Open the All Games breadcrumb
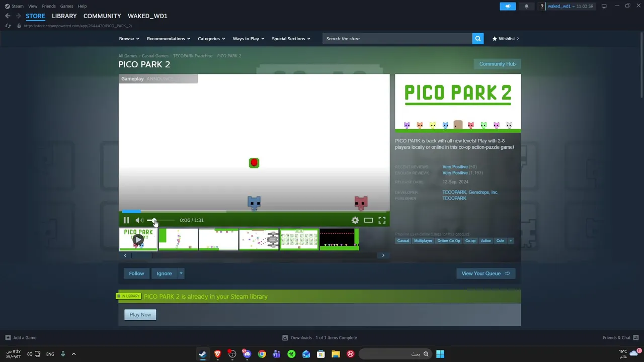The image size is (644, 362). coord(128,56)
